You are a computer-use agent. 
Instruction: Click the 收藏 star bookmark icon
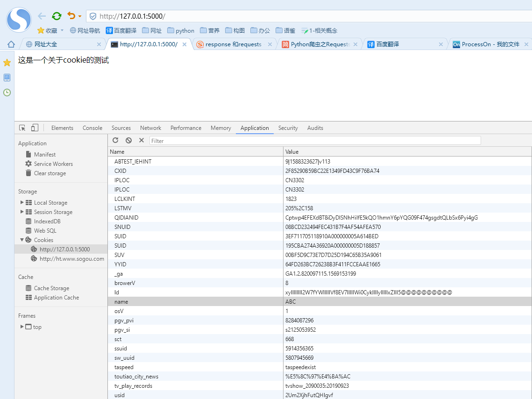coord(41,30)
